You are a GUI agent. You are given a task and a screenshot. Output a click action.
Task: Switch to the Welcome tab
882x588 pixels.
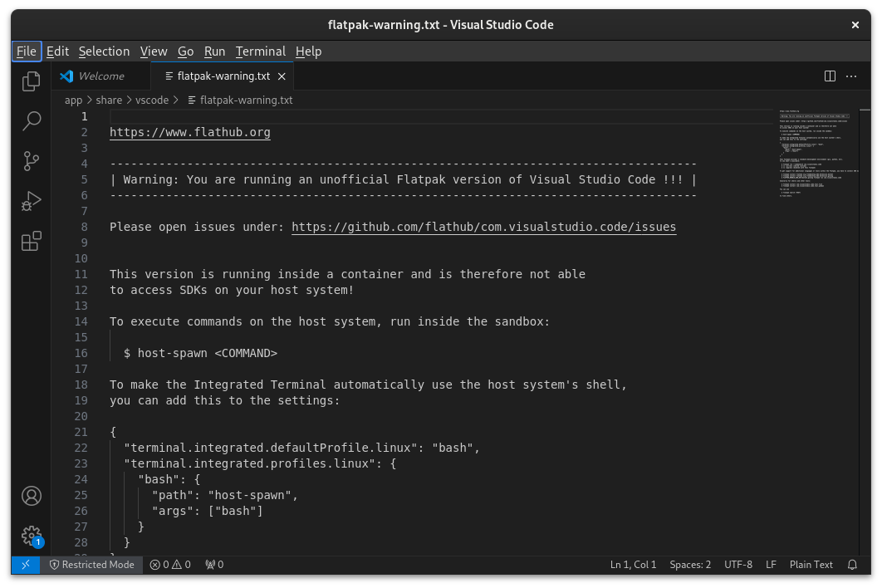click(100, 76)
